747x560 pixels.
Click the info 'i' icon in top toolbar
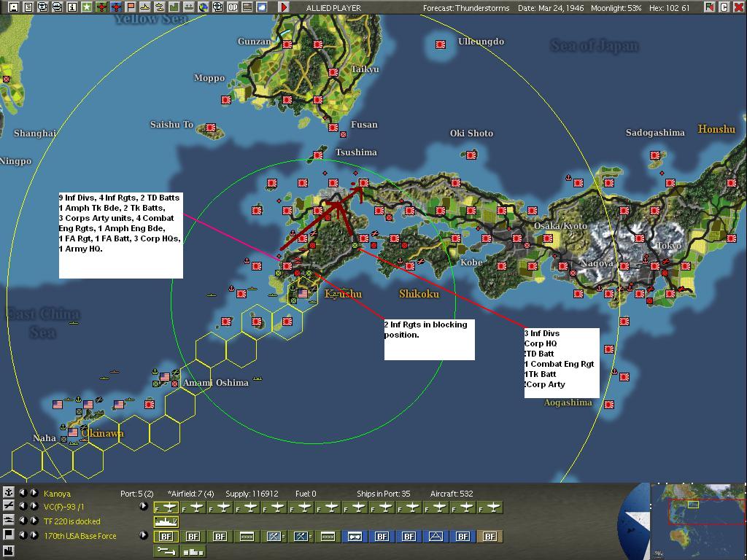72,7
